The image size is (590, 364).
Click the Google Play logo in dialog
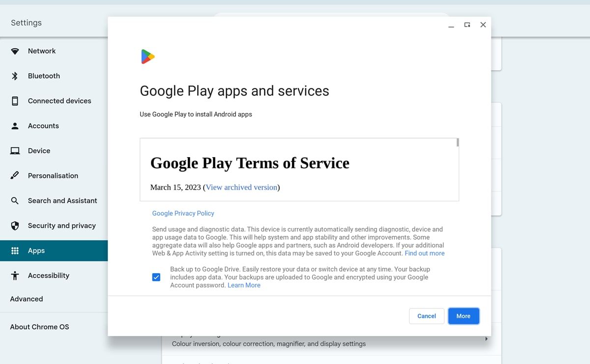(147, 56)
